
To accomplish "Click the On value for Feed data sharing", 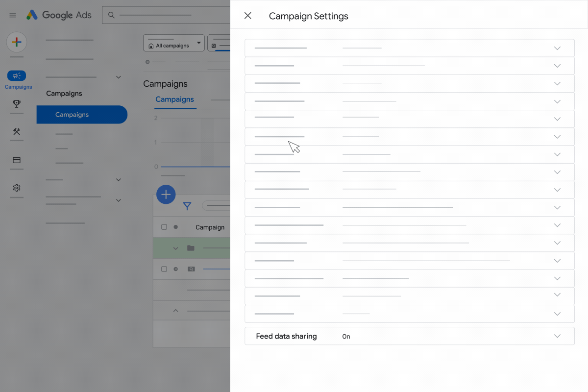I will [x=346, y=337].
